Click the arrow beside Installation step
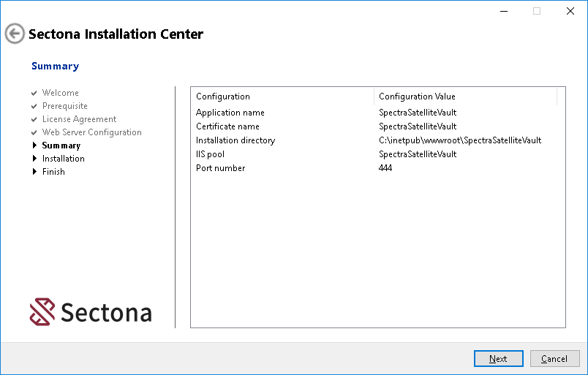The height and width of the screenshot is (375, 588). (x=34, y=159)
